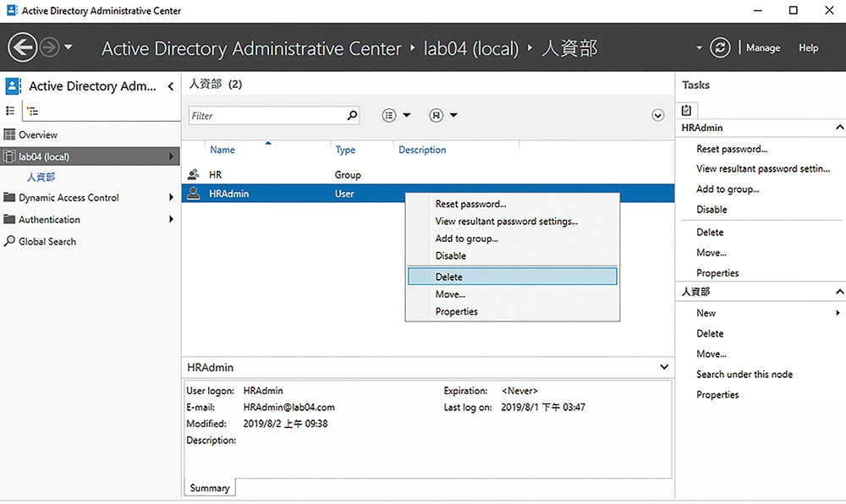Click Move under HRAdmin tasks
Viewport: 846px width, 504px height.
coord(711,253)
